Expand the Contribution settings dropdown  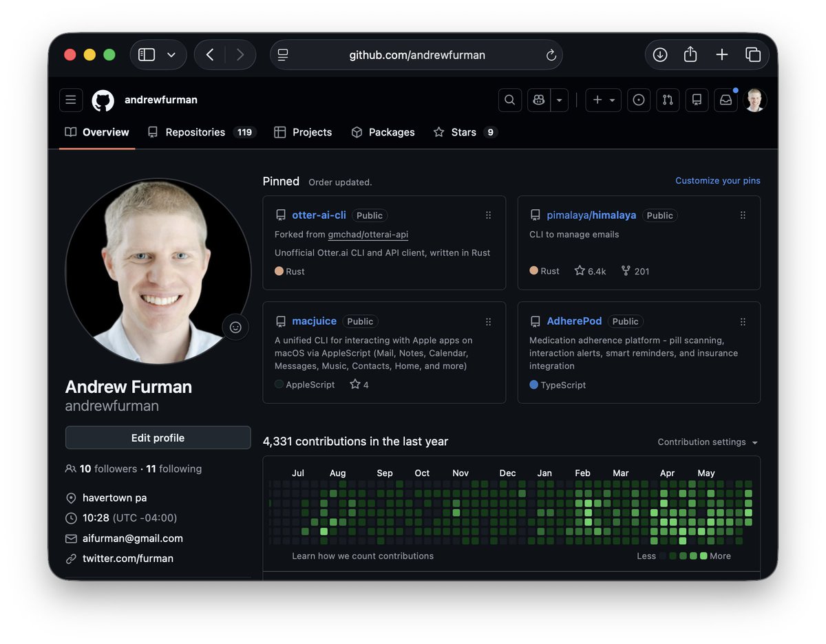point(708,442)
